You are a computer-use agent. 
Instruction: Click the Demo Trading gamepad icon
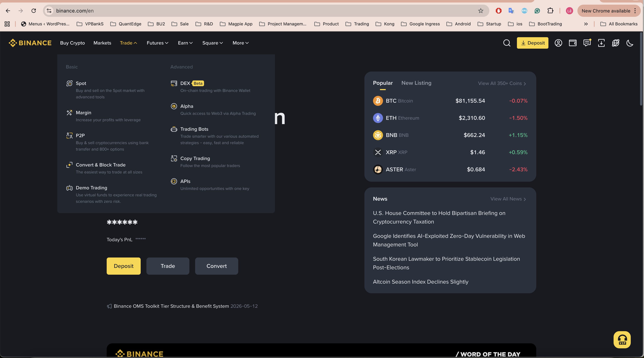coord(69,188)
